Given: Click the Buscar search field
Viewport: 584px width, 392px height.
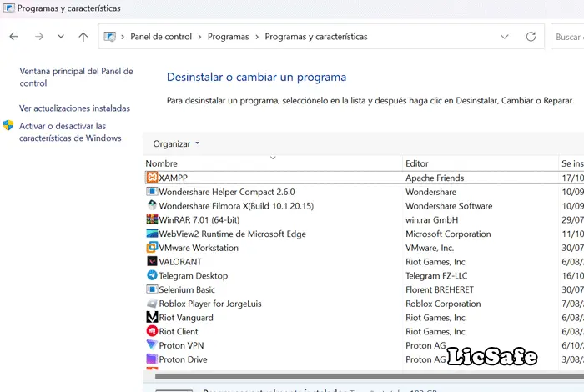Looking at the screenshot, I should 567,37.
